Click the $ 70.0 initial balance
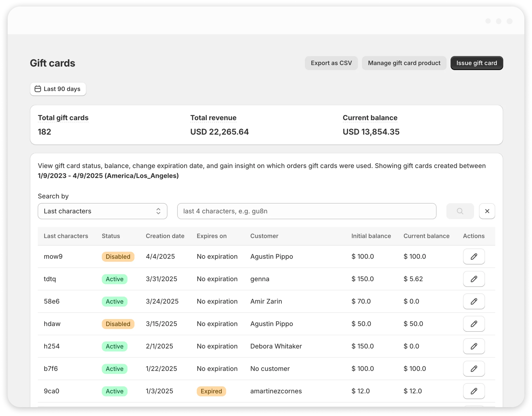The image size is (532, 416). coord(361,301)
